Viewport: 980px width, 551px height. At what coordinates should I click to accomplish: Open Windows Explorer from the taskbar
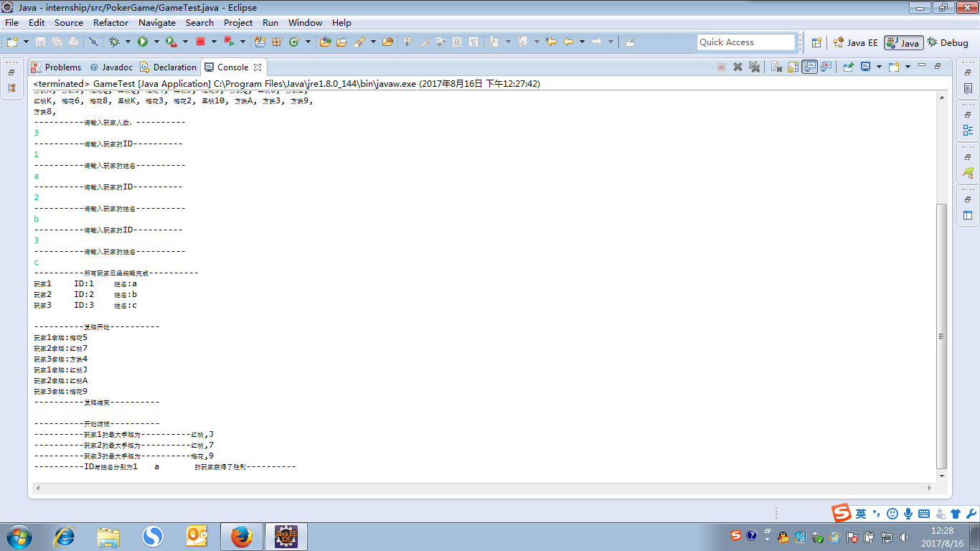(x=109, y=537)
